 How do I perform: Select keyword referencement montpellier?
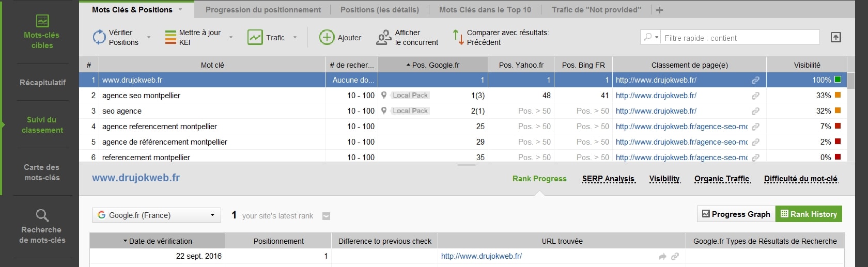click(146, 158)
